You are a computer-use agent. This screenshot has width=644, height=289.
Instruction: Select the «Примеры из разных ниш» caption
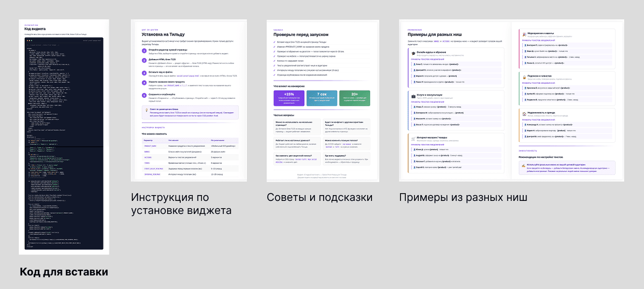pyautogui.click(x=463, y=198)
